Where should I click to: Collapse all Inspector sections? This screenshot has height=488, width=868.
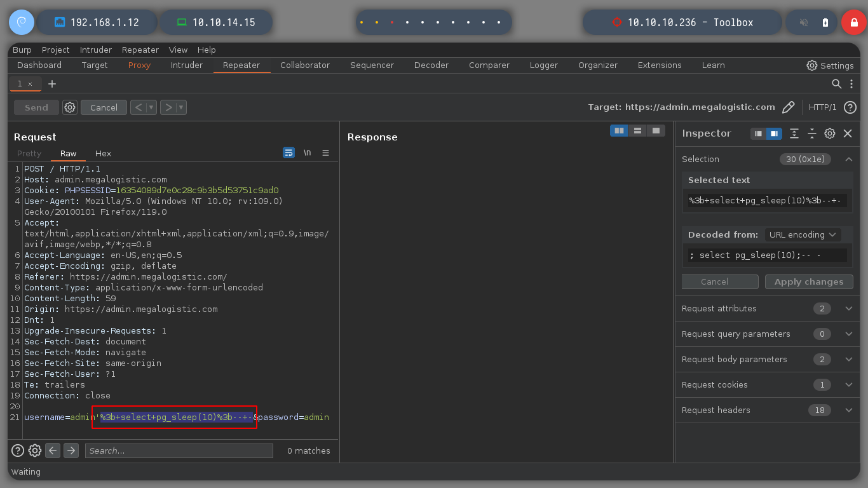(812, 133)
